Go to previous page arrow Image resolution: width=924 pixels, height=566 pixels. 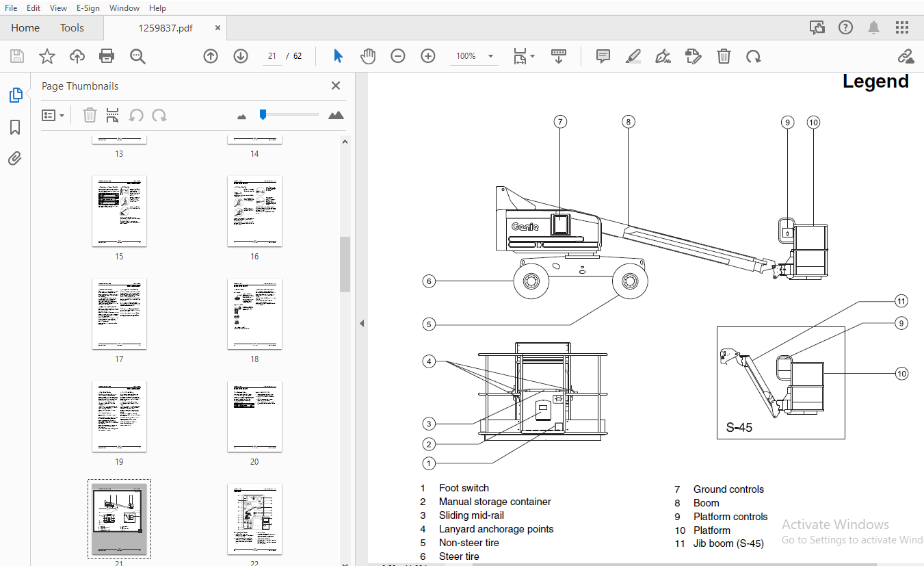211,56
